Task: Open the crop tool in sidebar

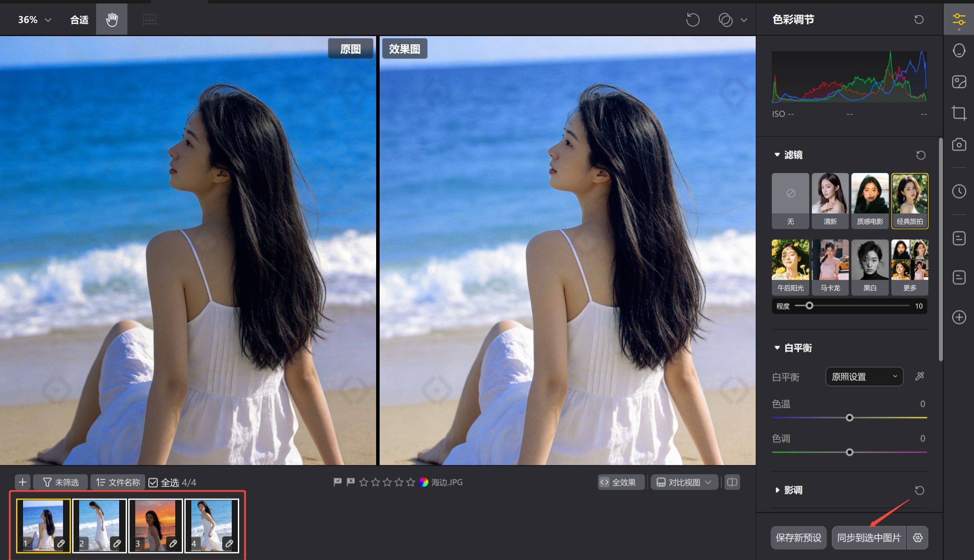Action: (959, 113)
